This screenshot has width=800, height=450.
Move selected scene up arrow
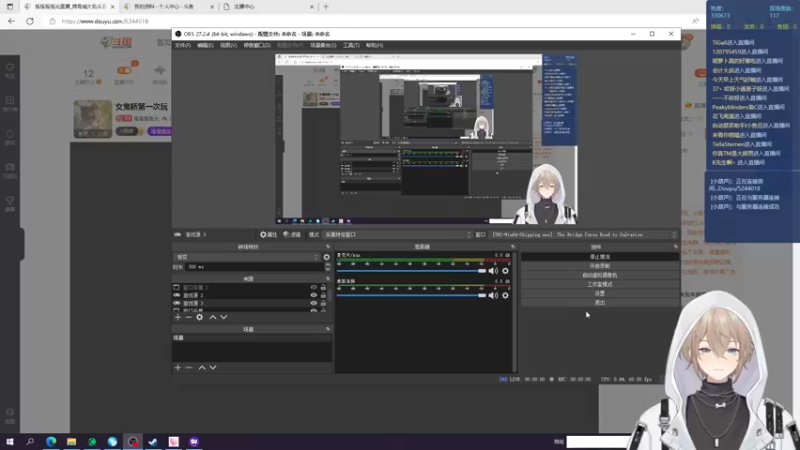202,367
